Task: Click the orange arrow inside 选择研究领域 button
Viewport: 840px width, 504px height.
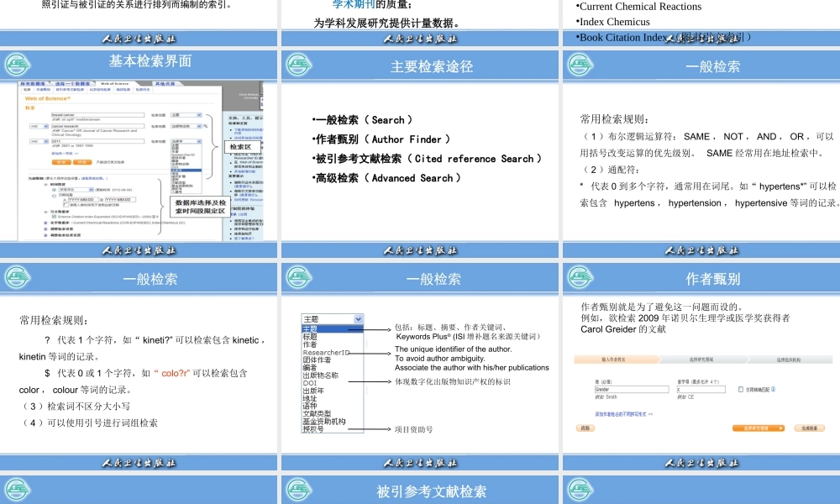Action: pyautogui.click(x=780, y=428)
